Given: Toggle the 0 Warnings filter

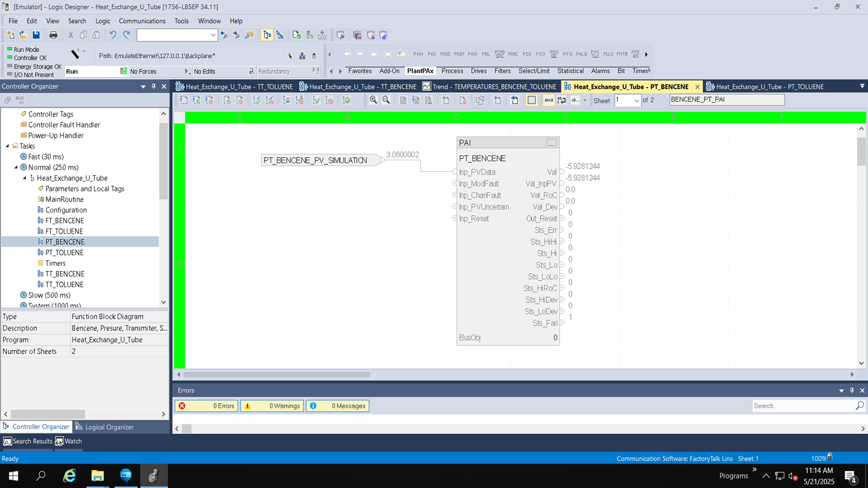Looking at the screenshot, I should (x=272, y=406).
